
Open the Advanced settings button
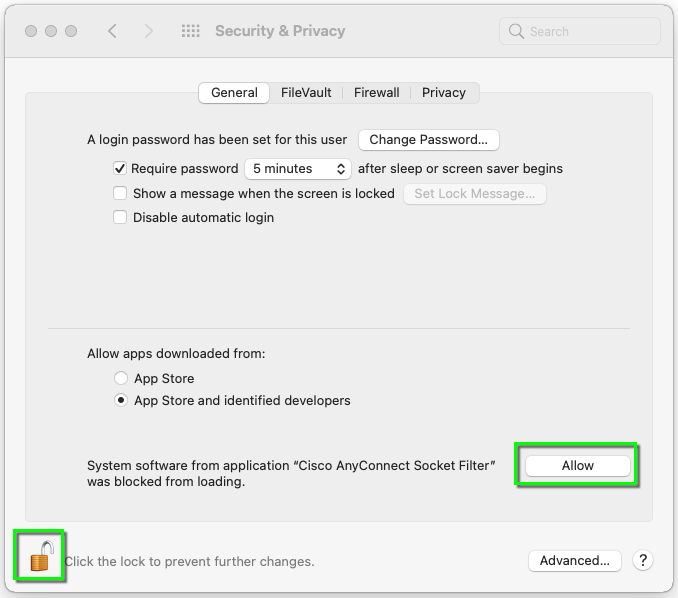tap(574, 561)
